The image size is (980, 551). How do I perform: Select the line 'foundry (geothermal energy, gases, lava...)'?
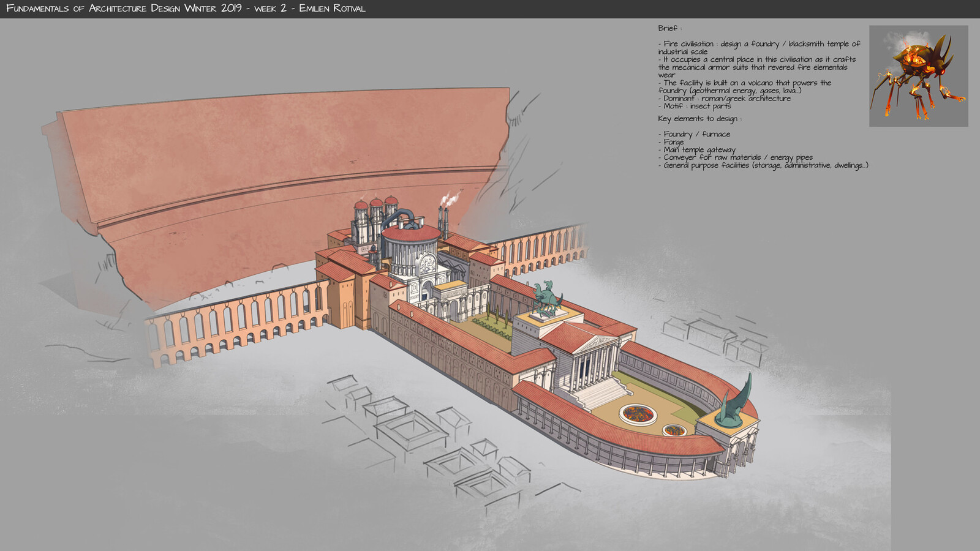[x=730, y=91]
